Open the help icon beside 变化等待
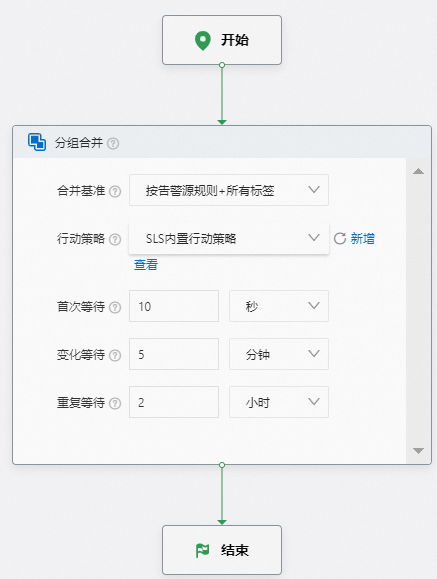Viewport: 437px width, 579px height. pos(115,355)
